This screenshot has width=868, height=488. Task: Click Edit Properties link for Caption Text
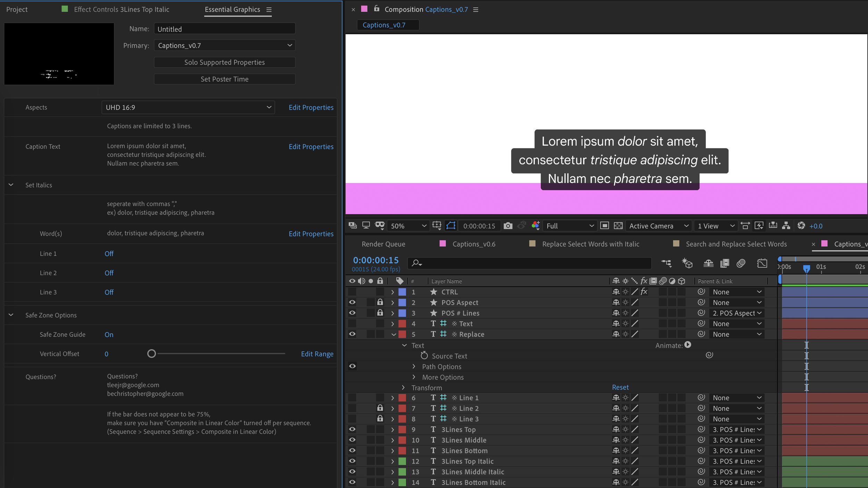click(311, 147)
